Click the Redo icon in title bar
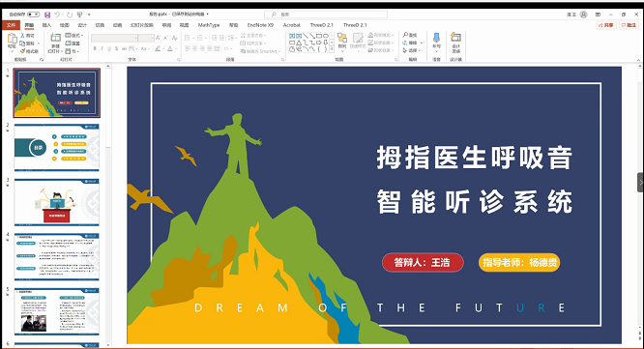 tap(69, 15)
